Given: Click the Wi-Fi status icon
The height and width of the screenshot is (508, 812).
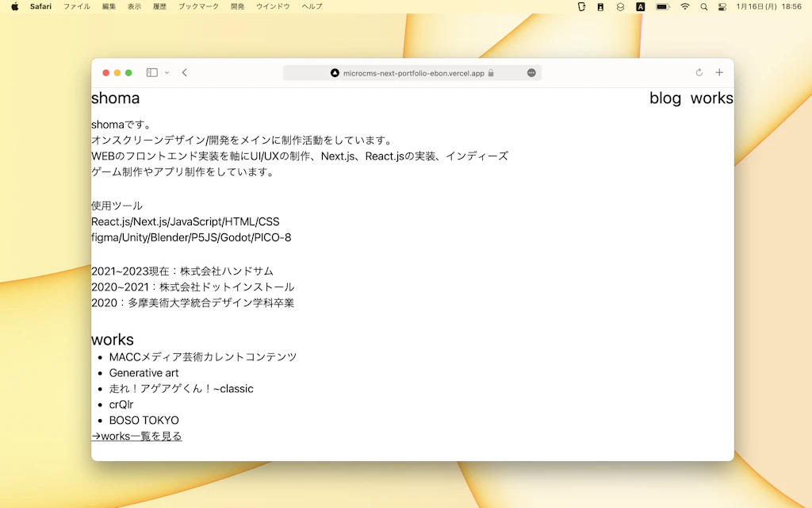Looking at the screenshot, I should [x=684, y=6].
